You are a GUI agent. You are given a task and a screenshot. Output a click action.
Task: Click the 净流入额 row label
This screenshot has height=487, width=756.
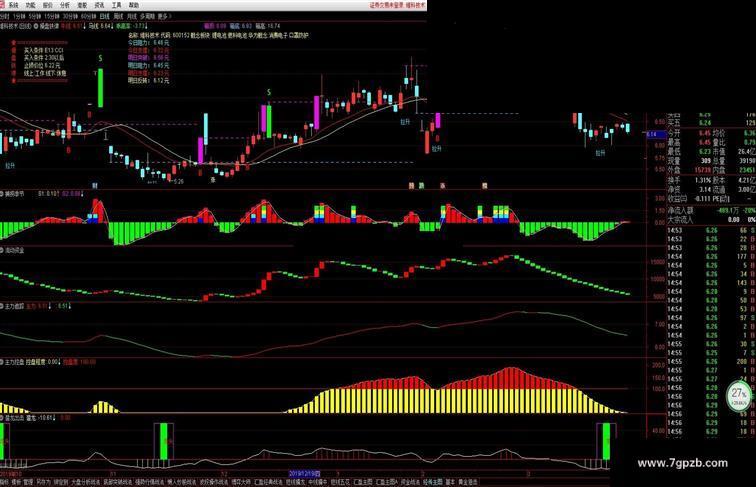click(680, 211)
